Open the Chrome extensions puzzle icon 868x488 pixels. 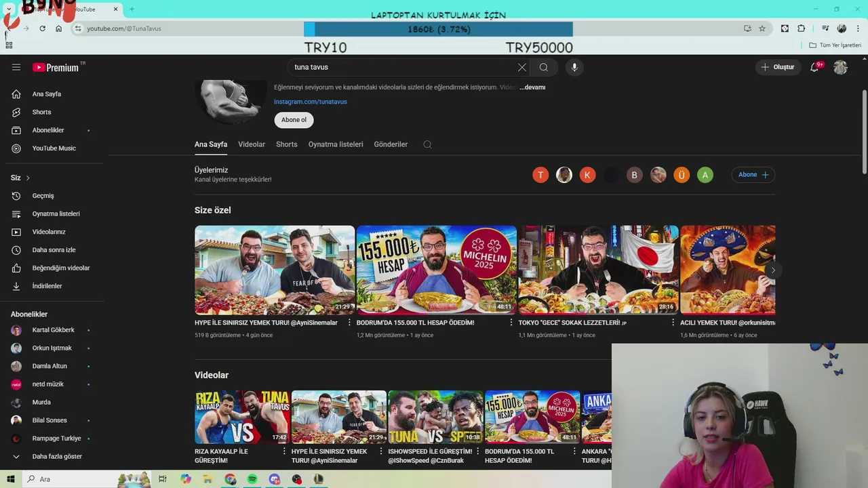pyautogui.click(x=802, y=28)
